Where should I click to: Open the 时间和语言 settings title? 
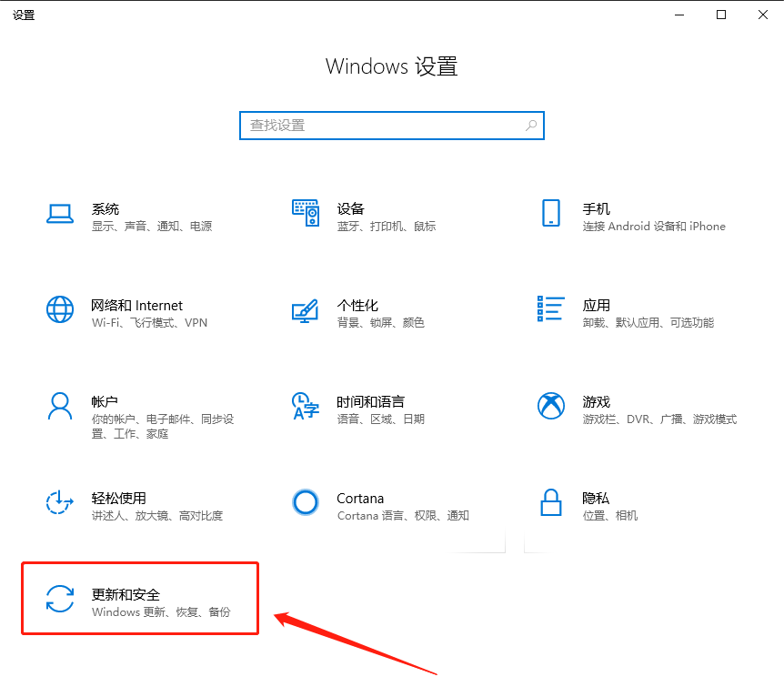pos(370,401)
